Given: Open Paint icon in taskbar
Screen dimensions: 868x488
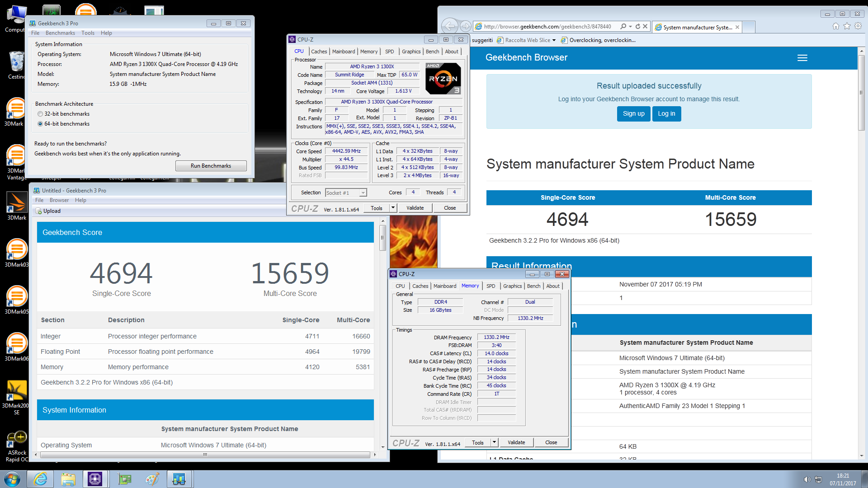Looking at the screenshot, I should [x=152, y=479].
